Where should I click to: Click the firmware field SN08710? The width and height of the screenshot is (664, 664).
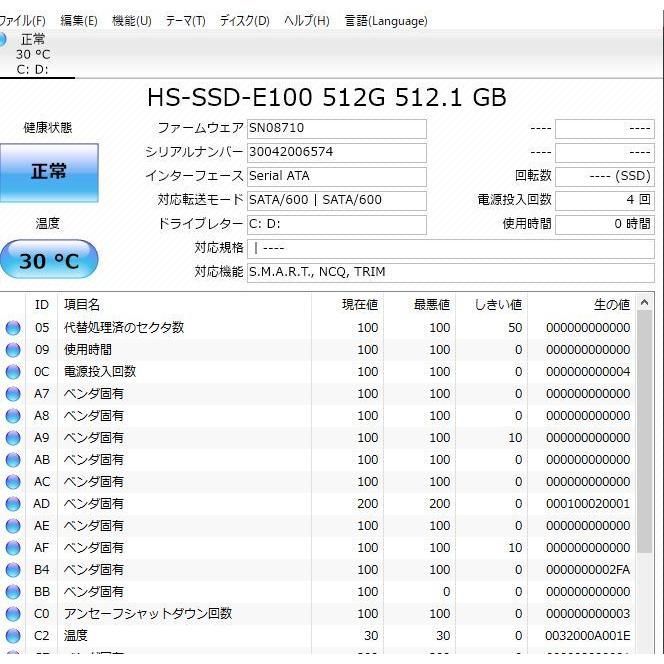pyautogui.click(x=337, y=128)
